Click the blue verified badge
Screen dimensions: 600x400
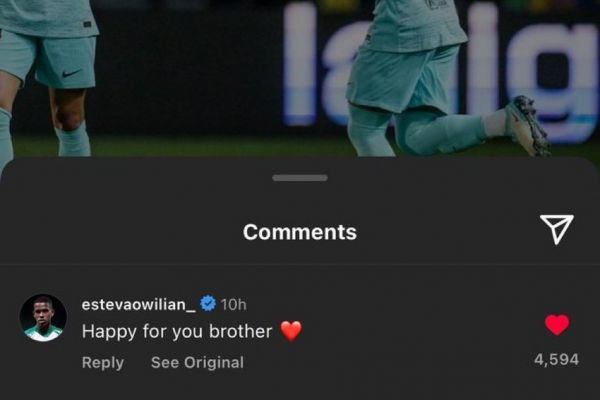pyautogui.click(x=208, y=304)
